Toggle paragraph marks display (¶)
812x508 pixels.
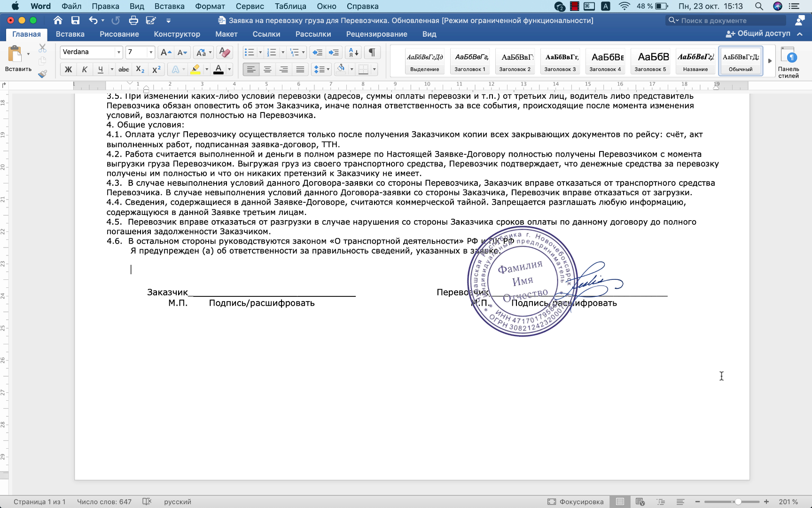coord(372,52)
